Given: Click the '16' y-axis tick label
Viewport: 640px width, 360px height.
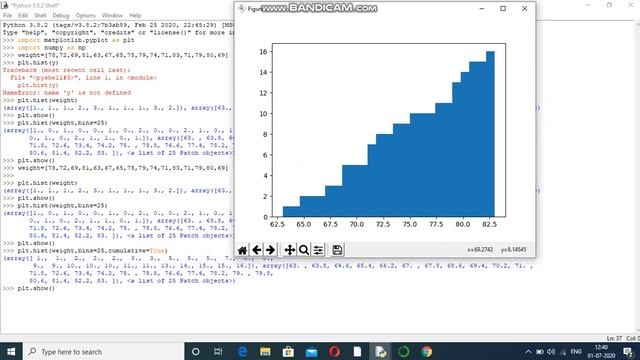Looking at the screenshot, I should (x=263, y=51).
